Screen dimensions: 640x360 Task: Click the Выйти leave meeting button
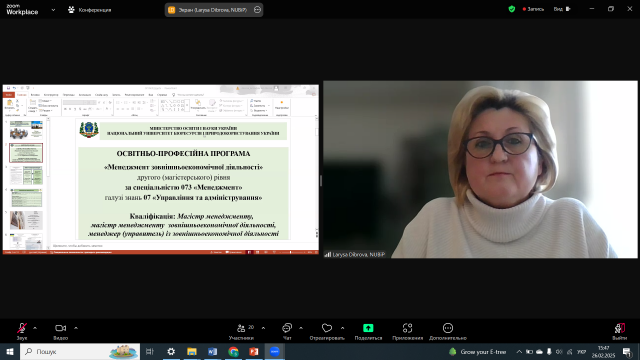(x=620, y=331)
